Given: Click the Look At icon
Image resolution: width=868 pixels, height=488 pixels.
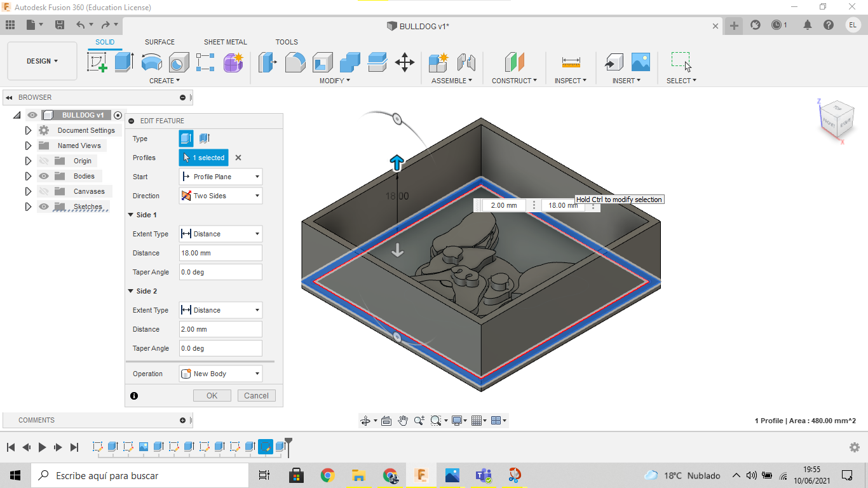Looking at the screenshot, I should point(386,421).
